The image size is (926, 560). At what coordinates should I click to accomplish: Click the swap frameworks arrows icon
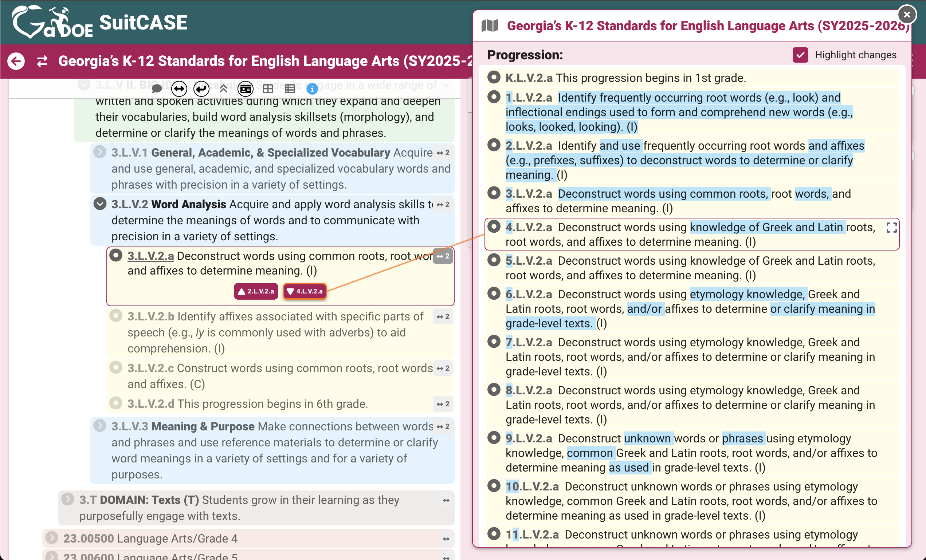coord(42,61)
